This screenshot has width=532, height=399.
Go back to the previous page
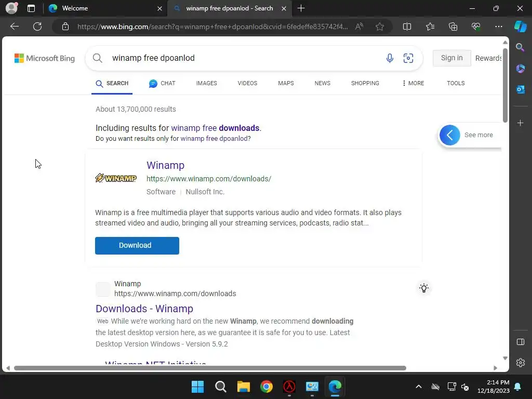click(x=15, y=26)
